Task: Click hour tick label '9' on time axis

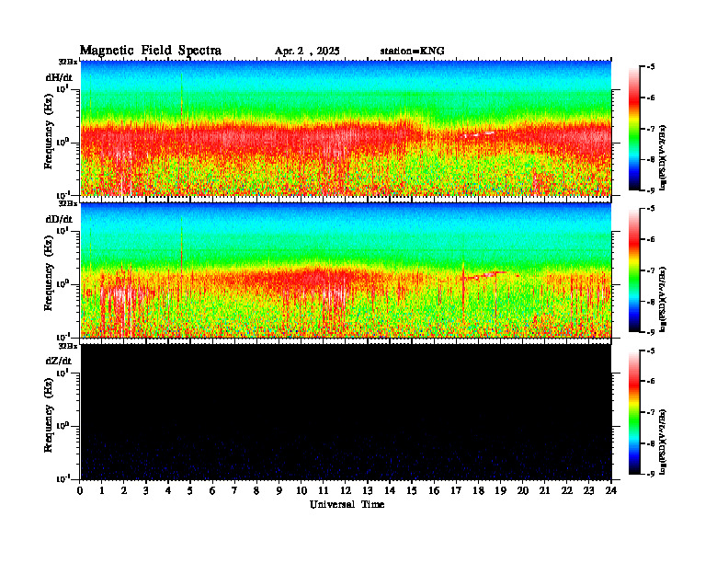Action: pos(279,490)
